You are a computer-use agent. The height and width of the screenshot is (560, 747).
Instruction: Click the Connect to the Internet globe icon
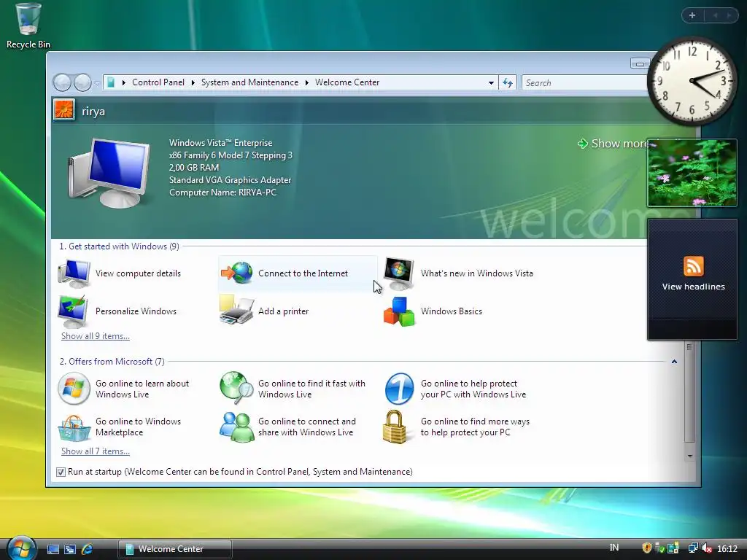[237, 273]
